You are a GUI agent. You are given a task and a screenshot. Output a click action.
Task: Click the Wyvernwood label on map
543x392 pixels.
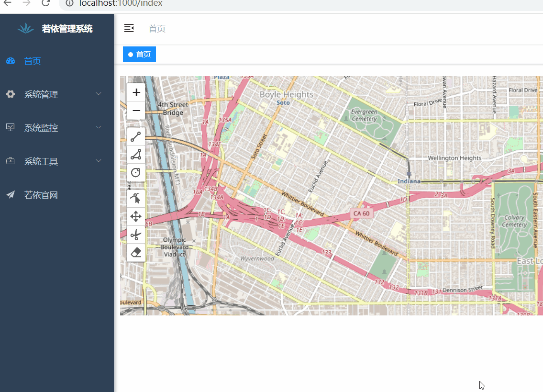pos(257,258)
